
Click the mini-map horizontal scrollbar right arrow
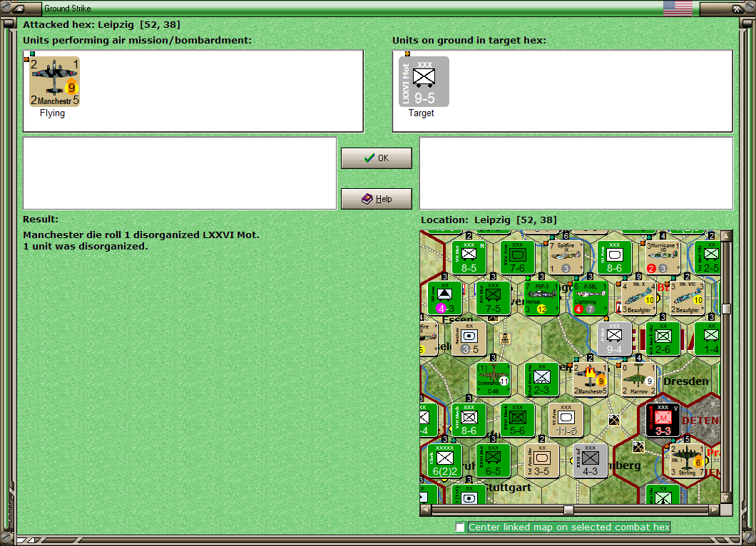(715, 510)
